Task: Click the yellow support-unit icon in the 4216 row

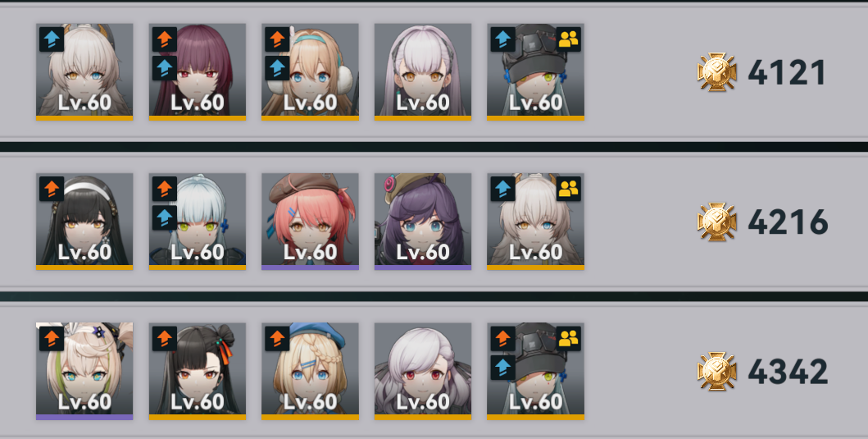Action: point(568,189)
